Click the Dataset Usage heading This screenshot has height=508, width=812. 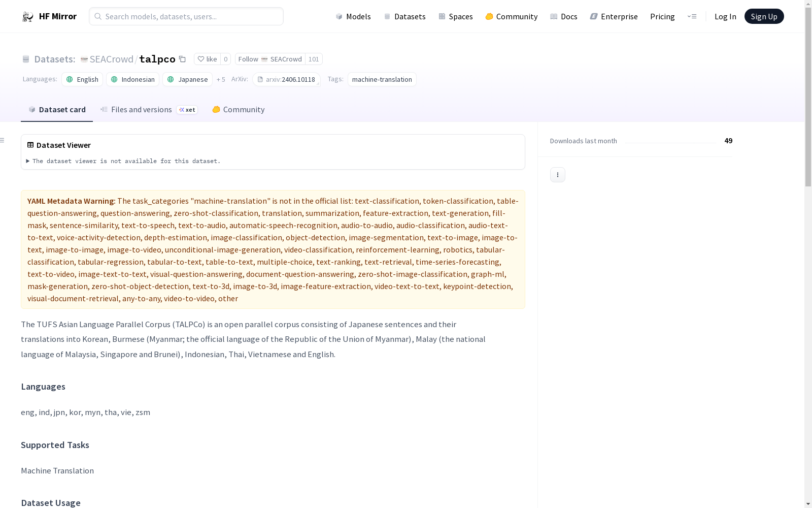click(51, 503)
